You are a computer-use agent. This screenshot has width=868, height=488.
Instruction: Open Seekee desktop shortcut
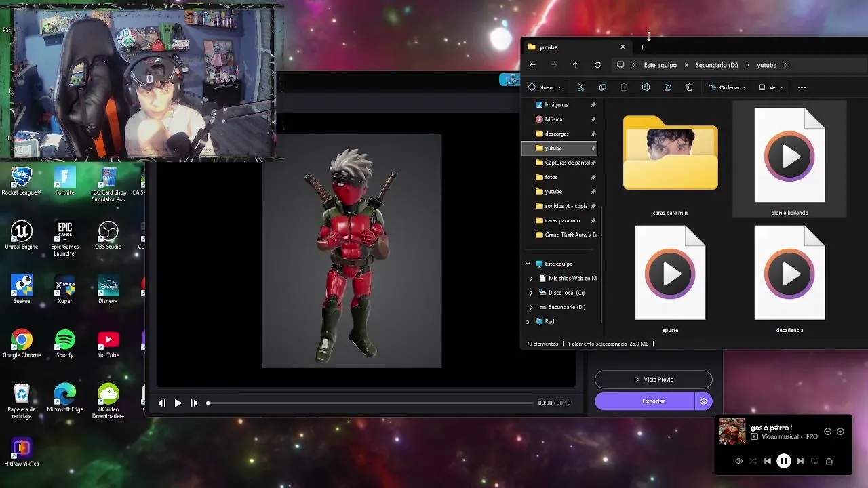point(21,289)
